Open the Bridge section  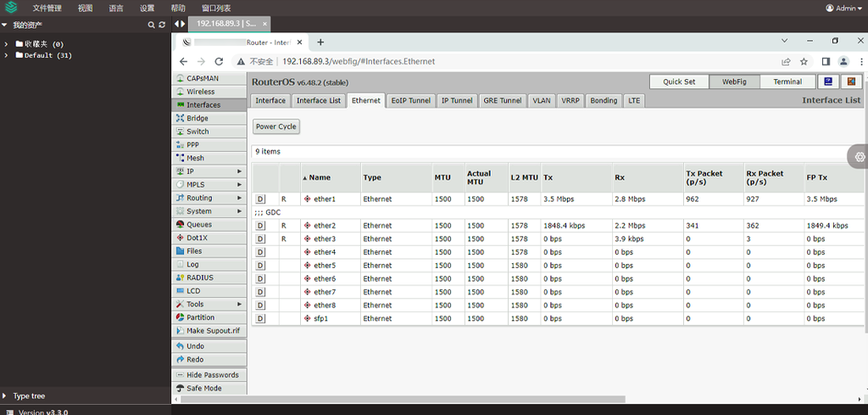[x=209, y=118]
